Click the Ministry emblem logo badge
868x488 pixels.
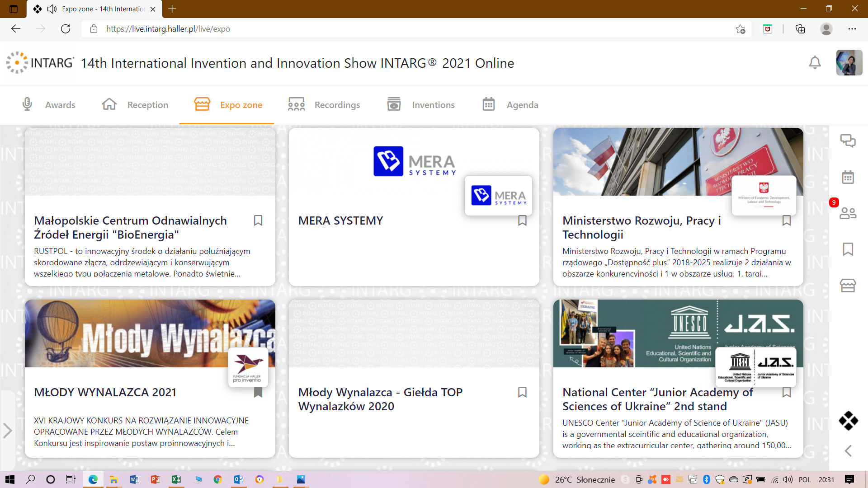[764, 196]
